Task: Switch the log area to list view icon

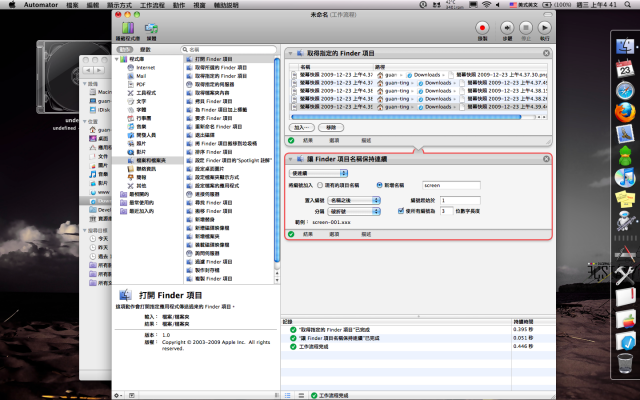Action: coord(288,395)
